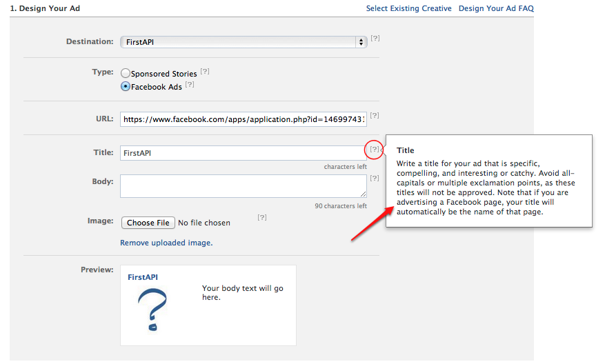Select the Sponsored Stories radio button

(x=126, y=73)
